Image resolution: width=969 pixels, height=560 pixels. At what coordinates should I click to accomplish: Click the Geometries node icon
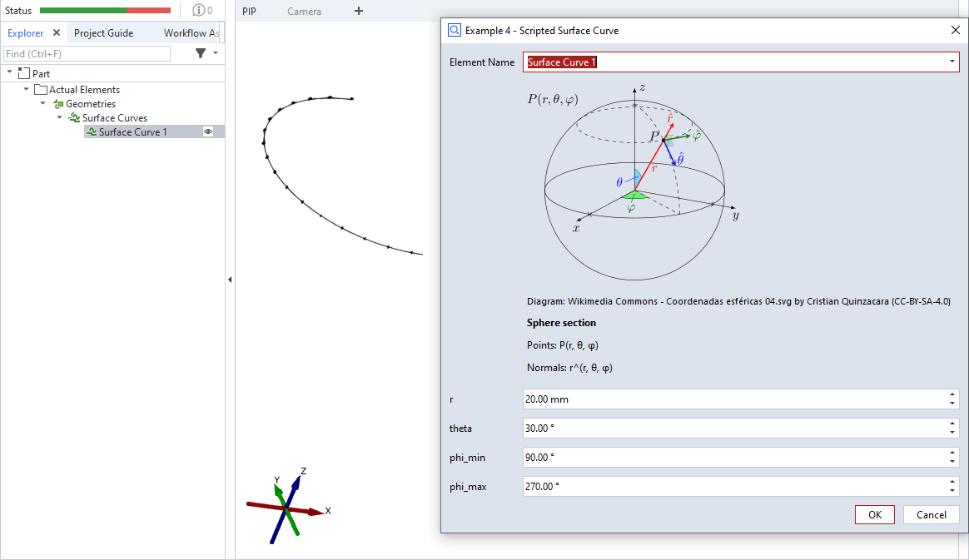coord(58,104)
